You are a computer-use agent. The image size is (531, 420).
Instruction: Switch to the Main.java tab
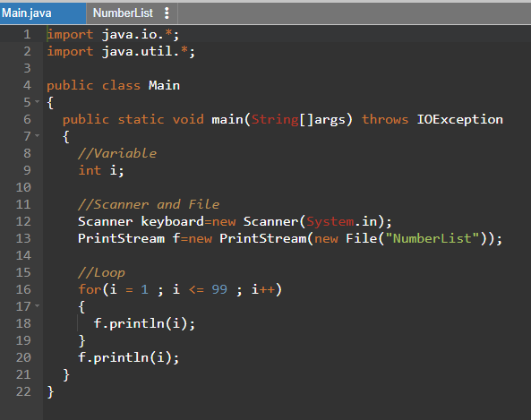(43, 13)
